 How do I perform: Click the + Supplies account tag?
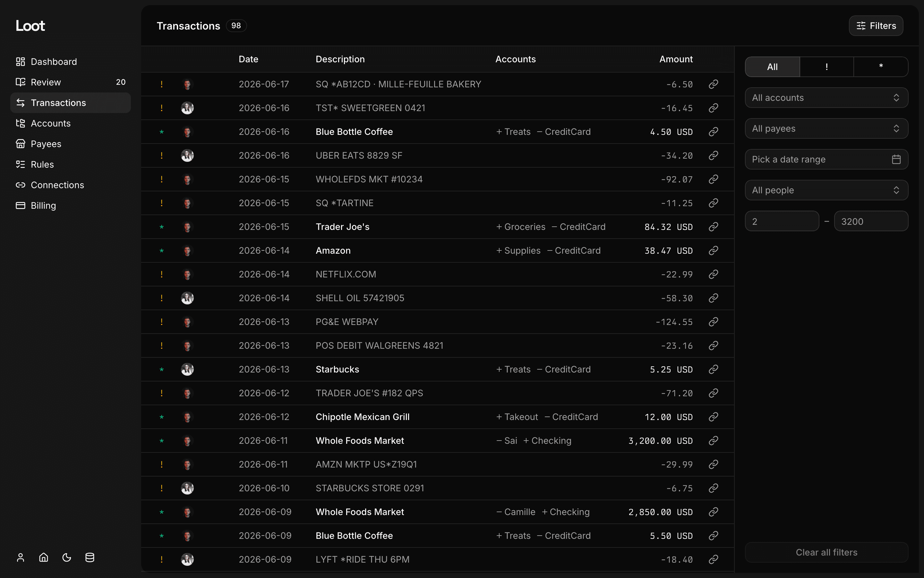pos(518,250)
